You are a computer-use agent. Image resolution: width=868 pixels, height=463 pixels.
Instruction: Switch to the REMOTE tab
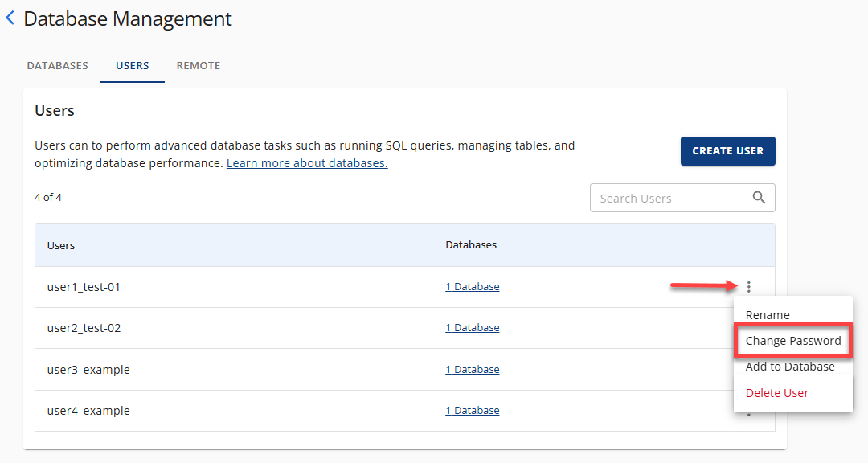[x=198, y=65]
